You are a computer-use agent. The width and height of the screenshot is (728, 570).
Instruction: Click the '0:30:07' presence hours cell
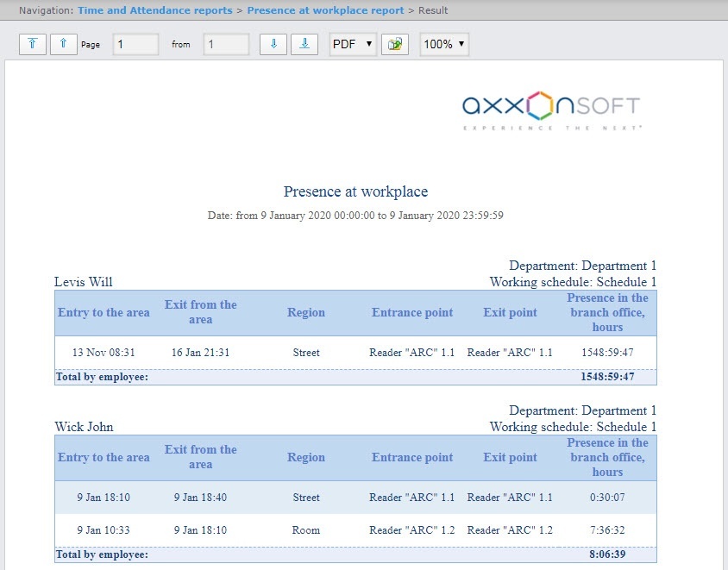(x=607, y=498)
